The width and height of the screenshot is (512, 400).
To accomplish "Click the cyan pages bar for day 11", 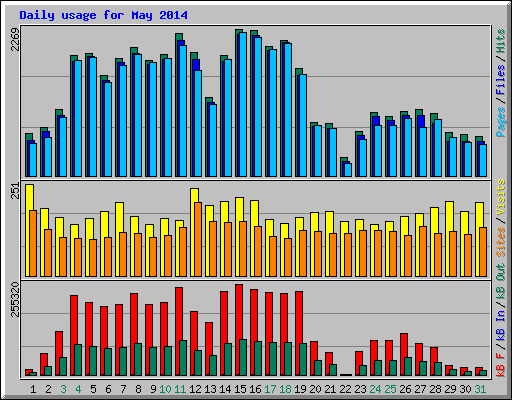I will pyautogui.click(x=183, y=111).
